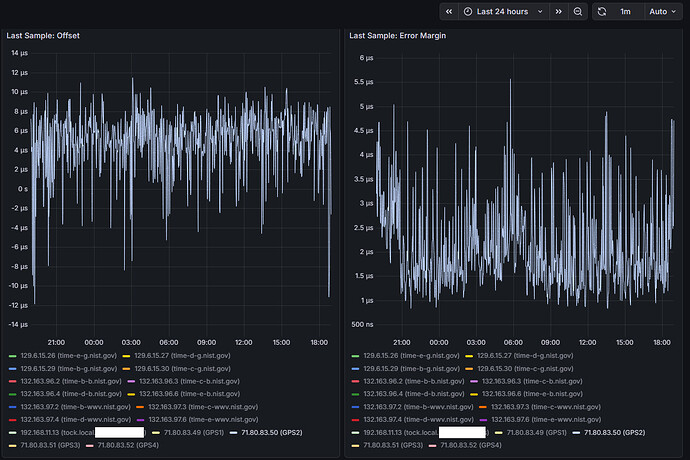Toggle 132.163.97.4 (time-d-wwv.nist.gov) in Error Margin legend
Screen dimensions: 690x460
(412, 420)
